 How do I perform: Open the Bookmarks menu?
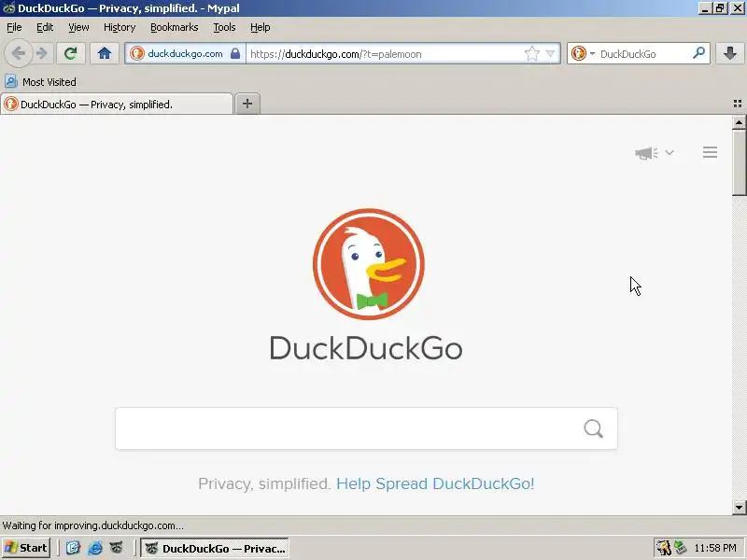(175, 27)
